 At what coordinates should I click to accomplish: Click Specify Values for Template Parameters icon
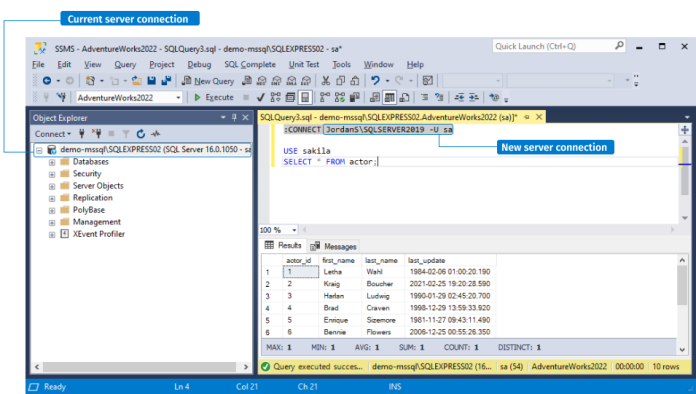click(494, 97)
